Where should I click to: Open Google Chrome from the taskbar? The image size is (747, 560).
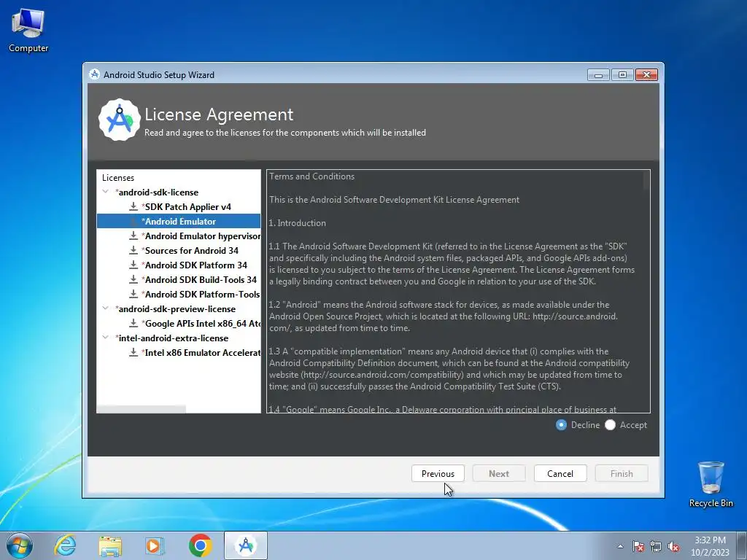pyautogui.click(x=200, y=545)
